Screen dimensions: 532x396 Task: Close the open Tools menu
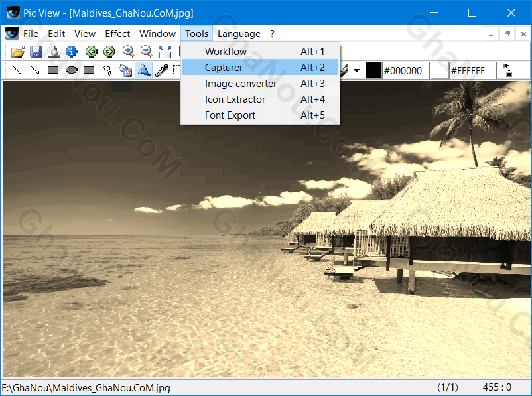(x=196, y=34)
